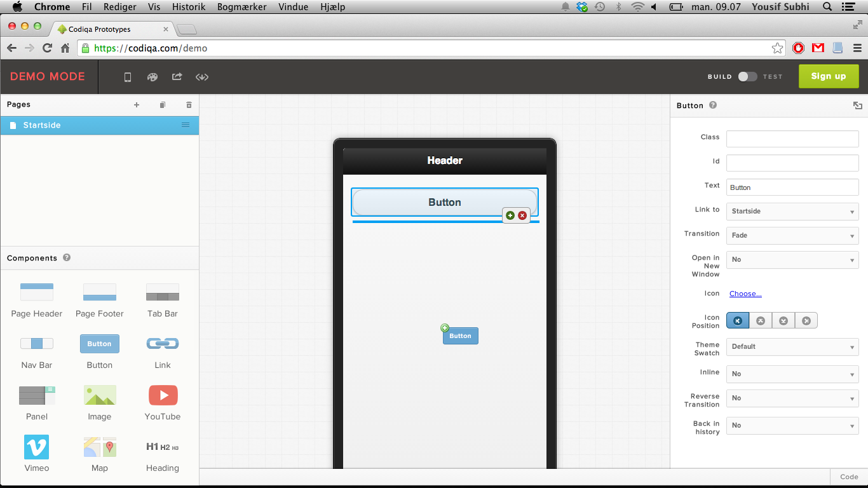This screenshot has height=488, width=868.
Task: Add a new page with plus icon
Action: (137, 105)
